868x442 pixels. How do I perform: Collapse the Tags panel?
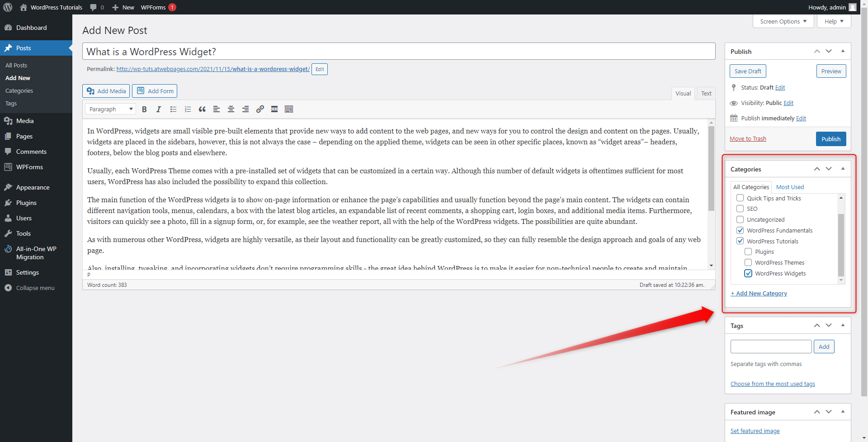point(843,325)
